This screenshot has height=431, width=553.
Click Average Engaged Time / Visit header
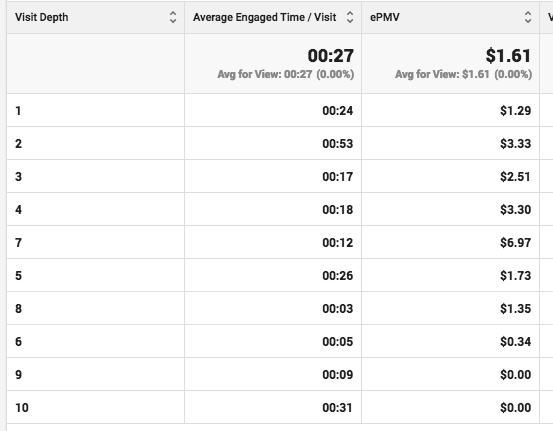click(264, 17)
